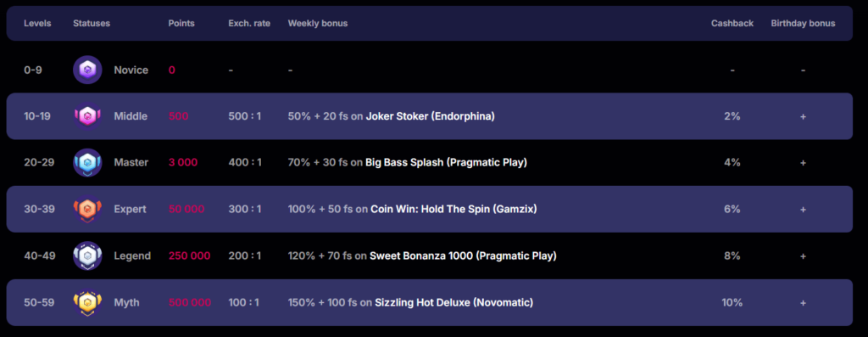Click the Novice status badge icon

tap(87, 70)
